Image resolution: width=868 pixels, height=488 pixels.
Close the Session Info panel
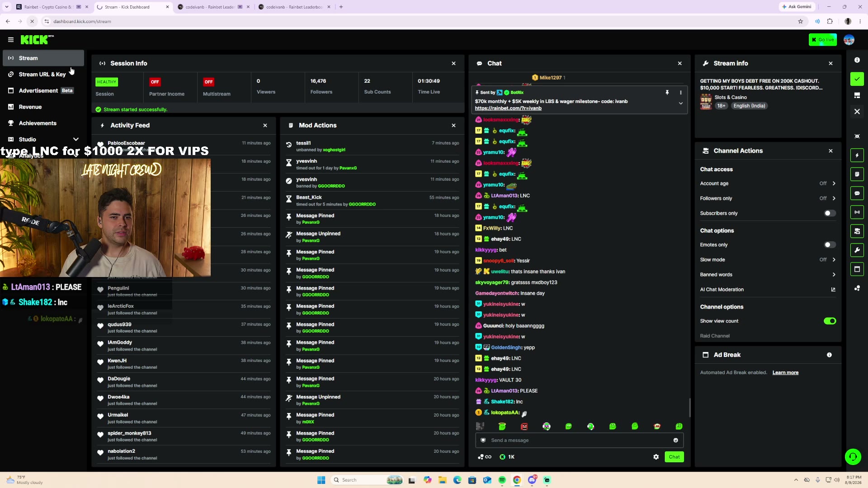pyautogui.click(x=454, y=64)
